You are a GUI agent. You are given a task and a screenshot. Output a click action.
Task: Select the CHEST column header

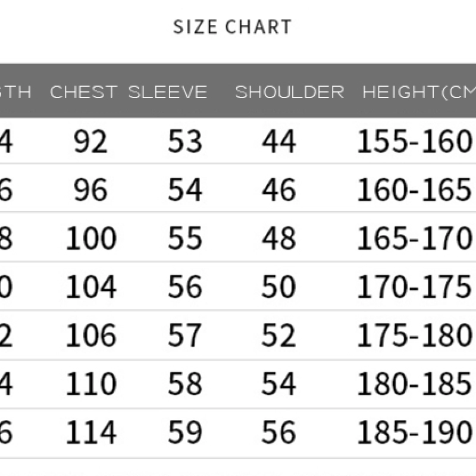coord(83,92)
